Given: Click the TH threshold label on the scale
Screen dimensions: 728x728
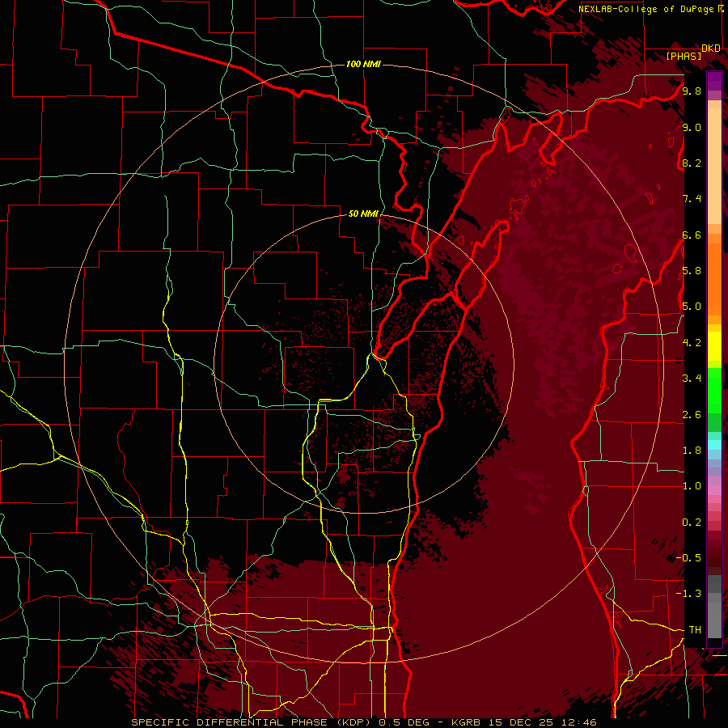Looking at the screenshot, I should pos(695,630).
